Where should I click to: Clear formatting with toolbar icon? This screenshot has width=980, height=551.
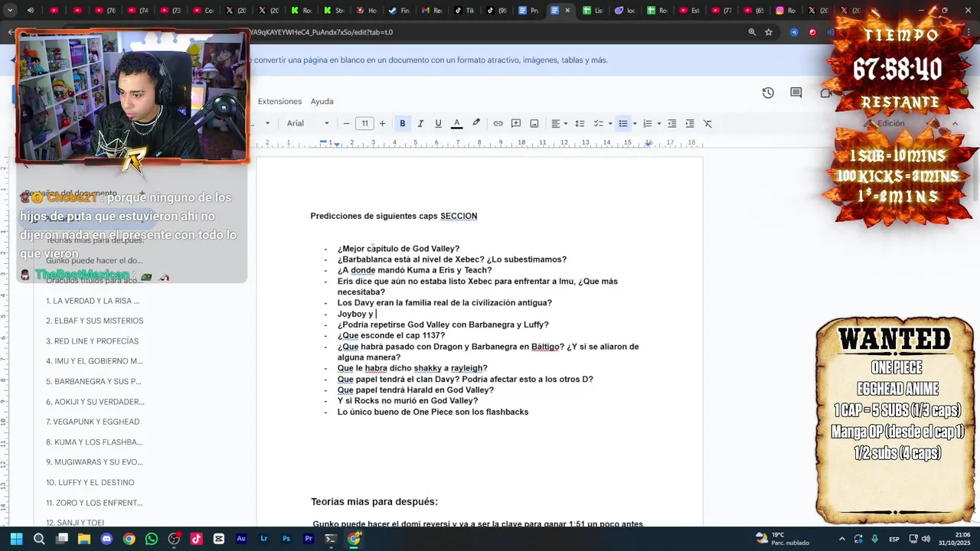click(x=707, y=123)
